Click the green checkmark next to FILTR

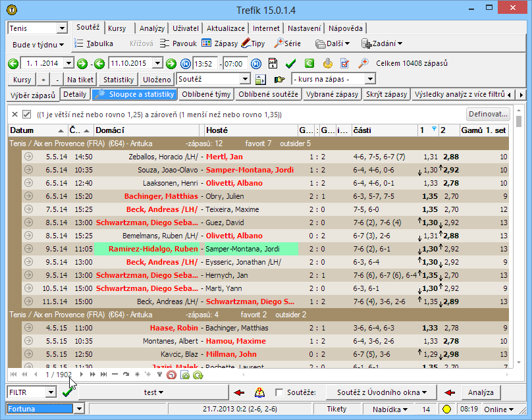coord(66,392)
